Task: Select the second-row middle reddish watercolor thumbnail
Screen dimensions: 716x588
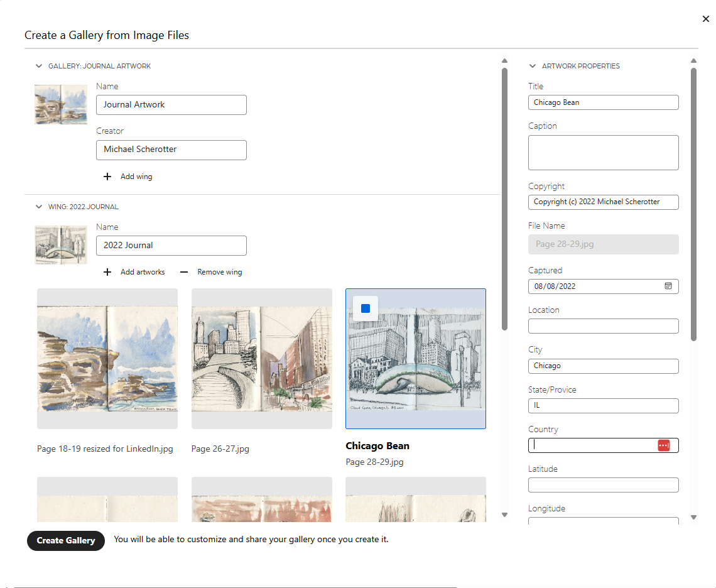Action: click(x=262, y=499)
